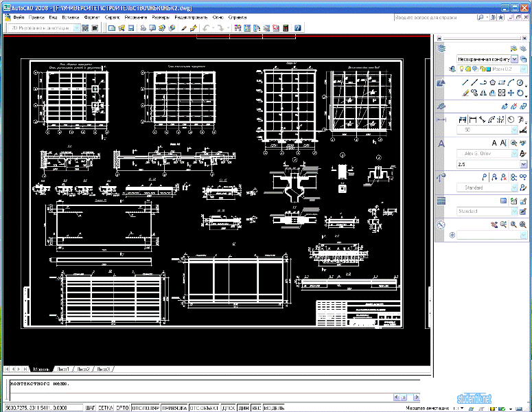
Task: Select the Mirror tool
Action: [483, 93]
